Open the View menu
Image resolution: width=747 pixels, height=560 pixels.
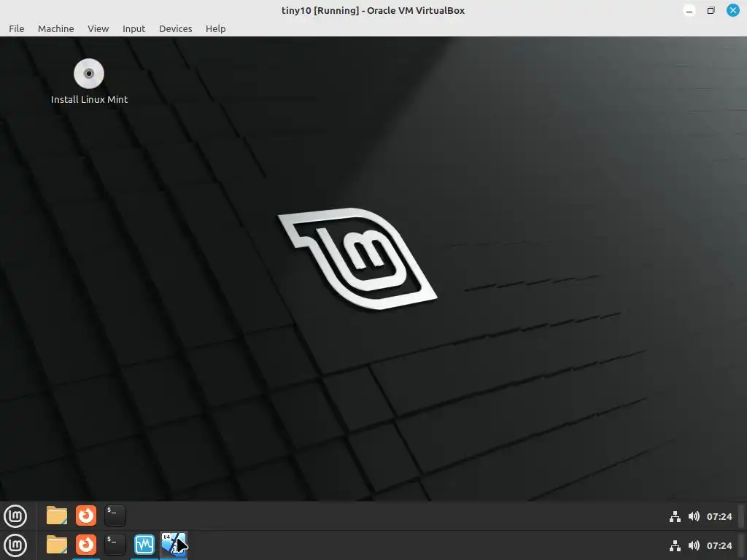tap(98, 28)
